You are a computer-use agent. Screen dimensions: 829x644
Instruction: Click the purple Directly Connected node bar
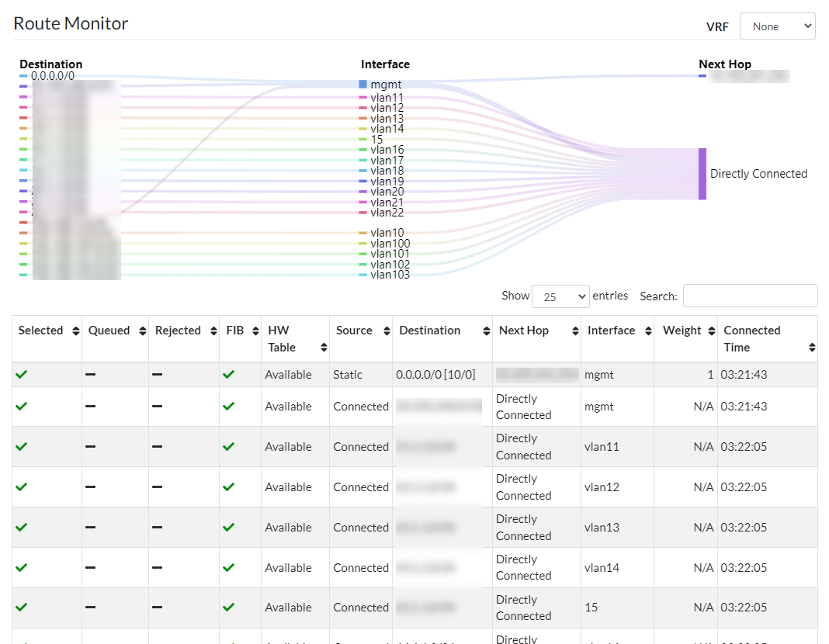pyautogui.click(x=702, y=174)
